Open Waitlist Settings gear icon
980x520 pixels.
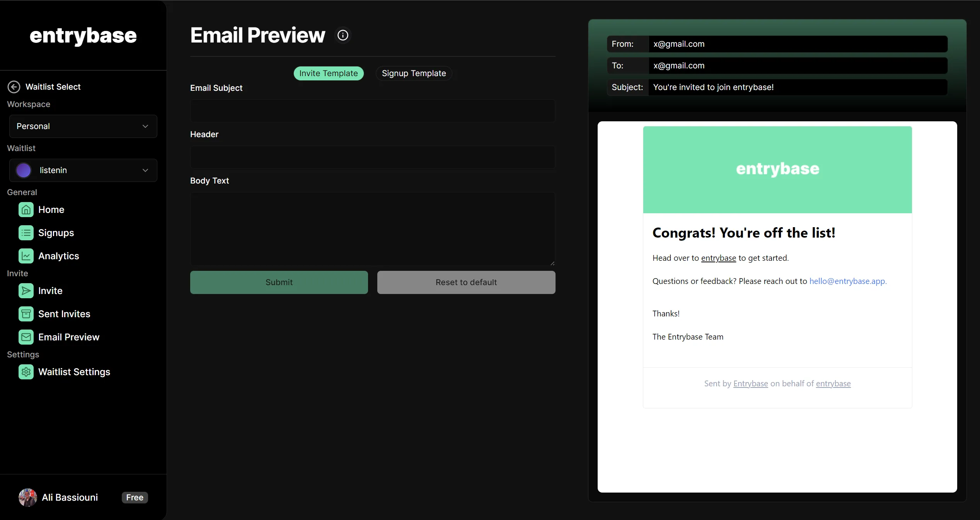pos(26,372)
